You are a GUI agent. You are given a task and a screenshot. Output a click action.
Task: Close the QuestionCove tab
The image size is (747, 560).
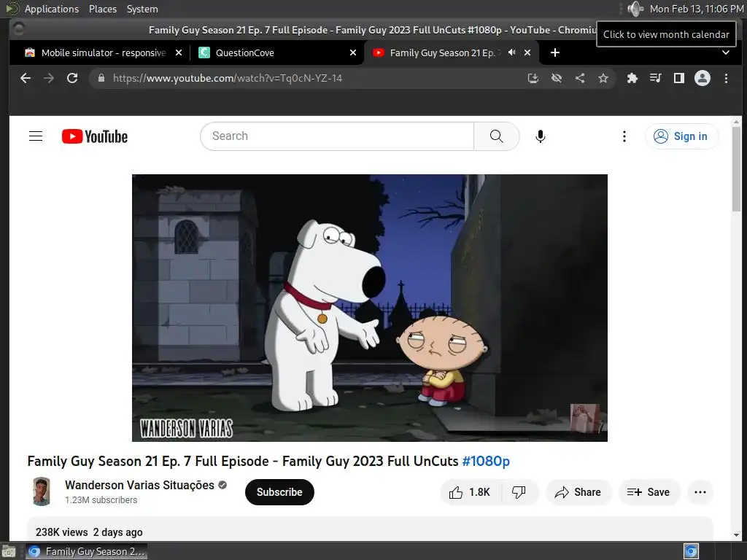pos(353,52)
